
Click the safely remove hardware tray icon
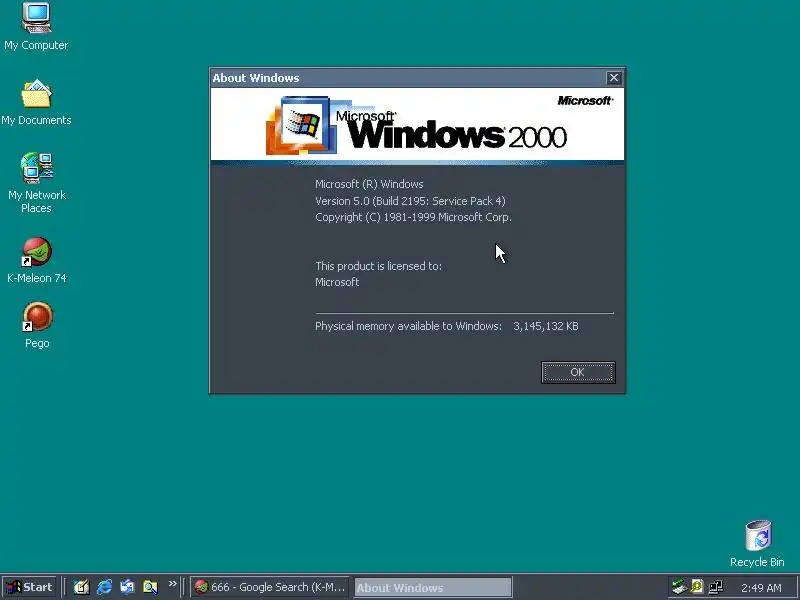pos(679,587)
